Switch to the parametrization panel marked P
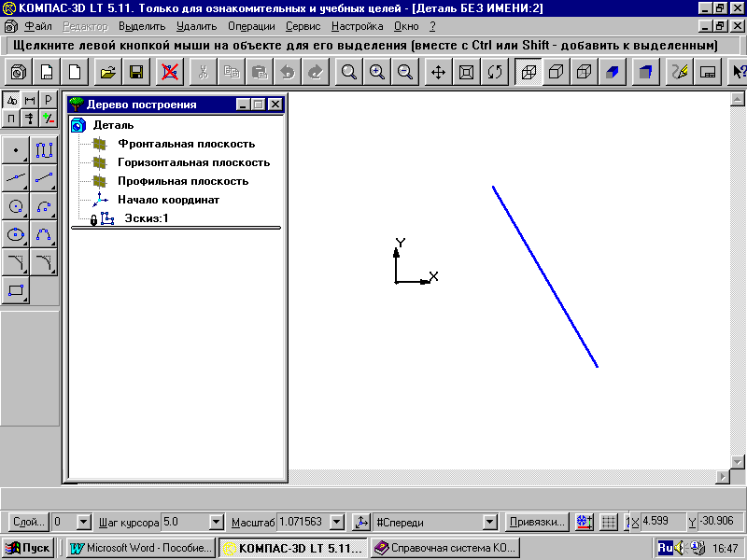This screenshot has width=747, height=560. [49, 100]
